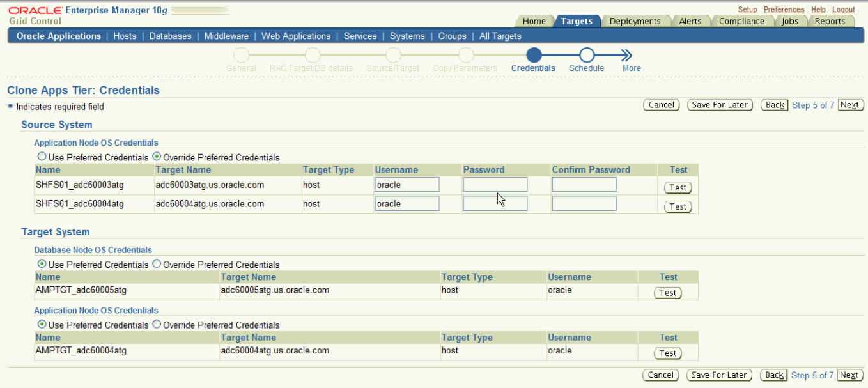Open the Hosts subtab
The height and width of the screenshot is (388, 868).
[125, 36]
